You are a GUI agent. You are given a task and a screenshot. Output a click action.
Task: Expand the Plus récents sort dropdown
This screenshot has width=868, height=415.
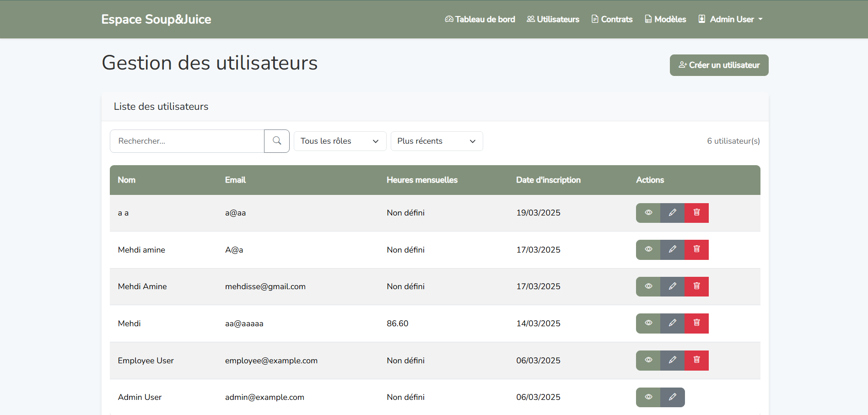(437, 141)
